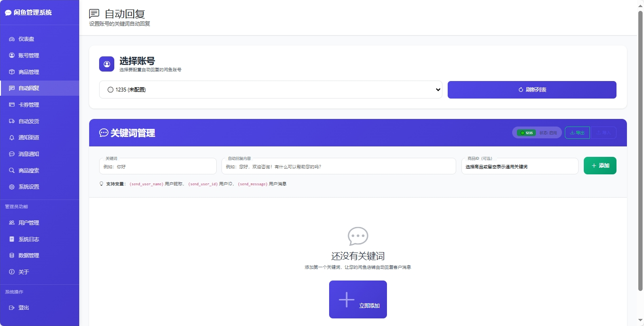Click the 管理员功能 section label
The width and height of the screenshot is (644, 326).
tap(17, 207)
